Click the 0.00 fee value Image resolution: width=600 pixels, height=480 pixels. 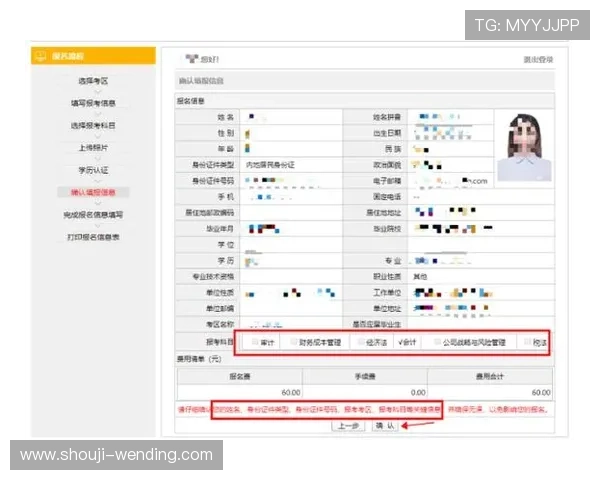tap(418, 392)
